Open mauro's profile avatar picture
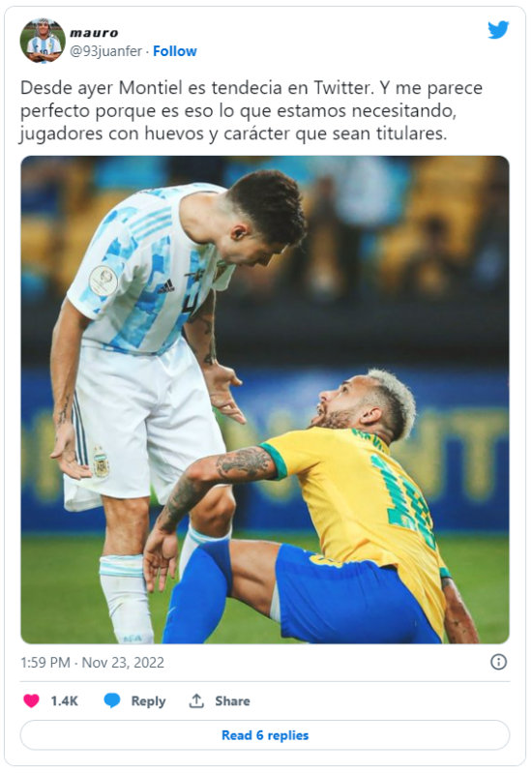The image size is (532, 773). [43, 41]
